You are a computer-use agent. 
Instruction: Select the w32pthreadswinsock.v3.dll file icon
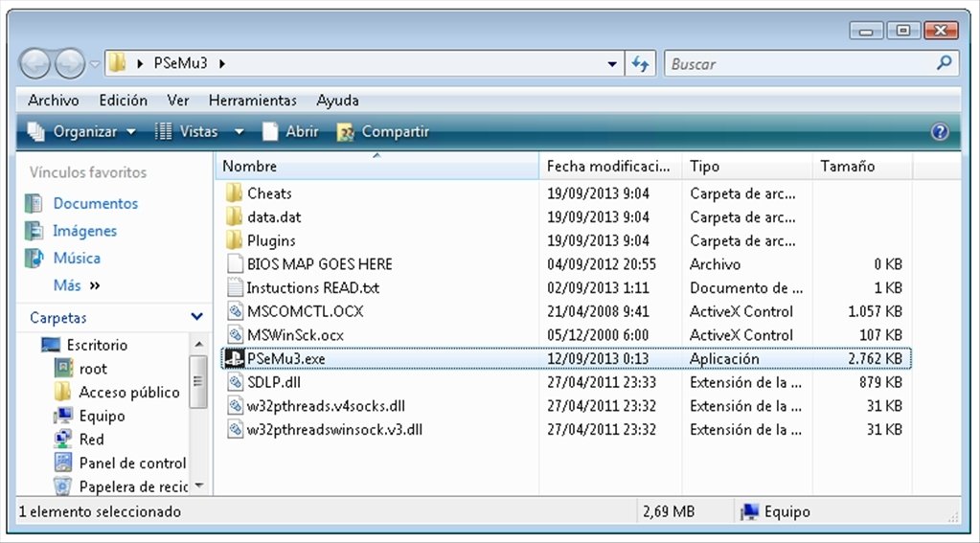[235, 429]
